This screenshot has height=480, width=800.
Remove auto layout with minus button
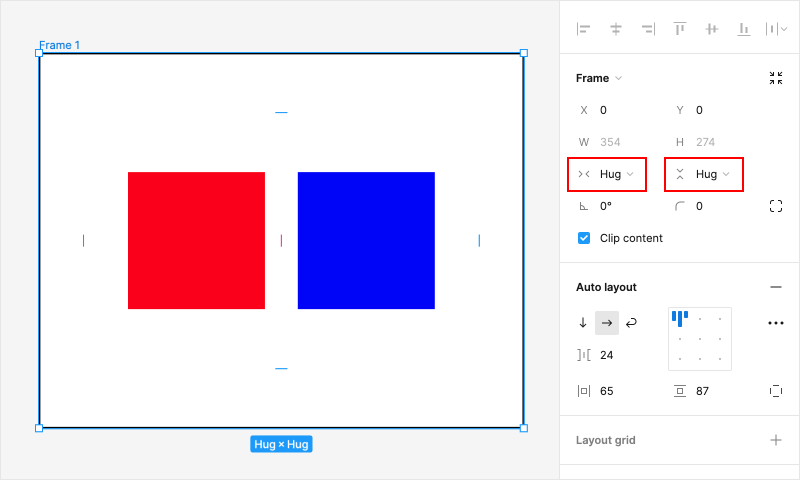click(x=776, y=287)
